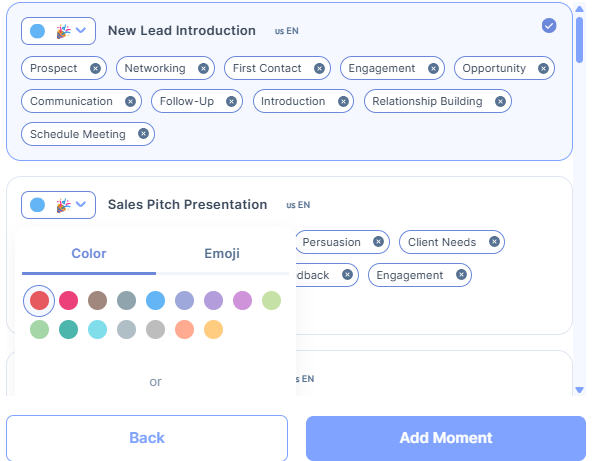Delete the Relationship Building tag
Viewport: 593px width, 461px height.
click(x=500, y=101)
